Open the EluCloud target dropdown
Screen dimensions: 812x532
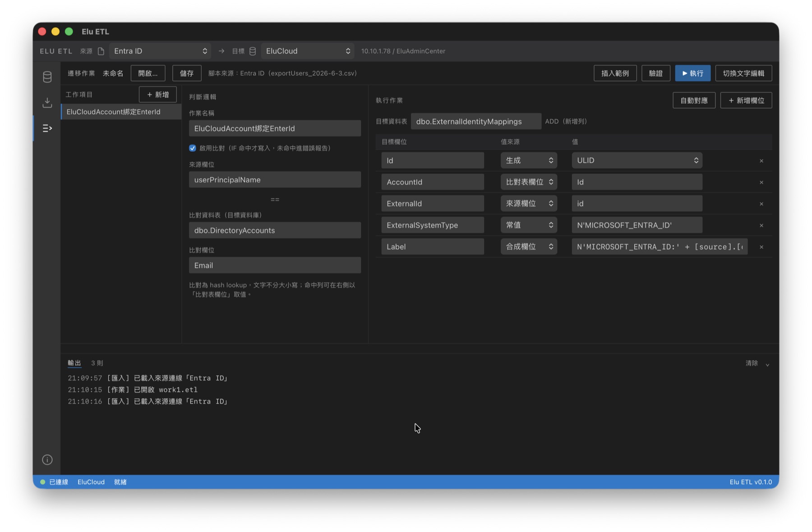click(x=308, y=51)
